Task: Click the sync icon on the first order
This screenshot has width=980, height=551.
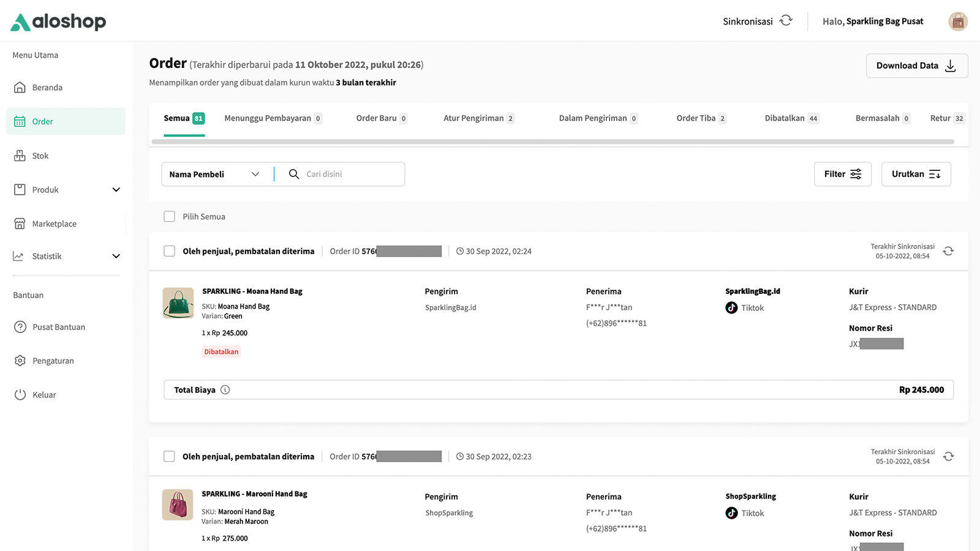Action: click(x=948, y=251)
